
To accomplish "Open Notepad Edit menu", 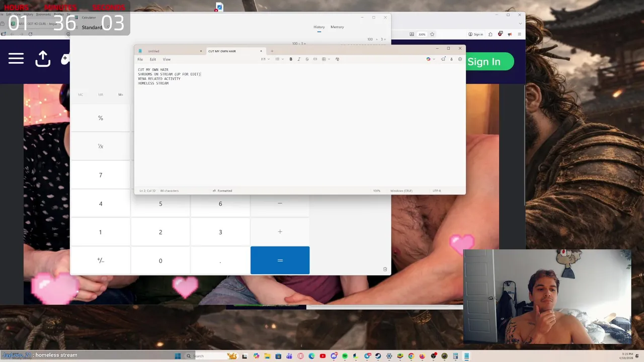I will [x=153, y=59].
